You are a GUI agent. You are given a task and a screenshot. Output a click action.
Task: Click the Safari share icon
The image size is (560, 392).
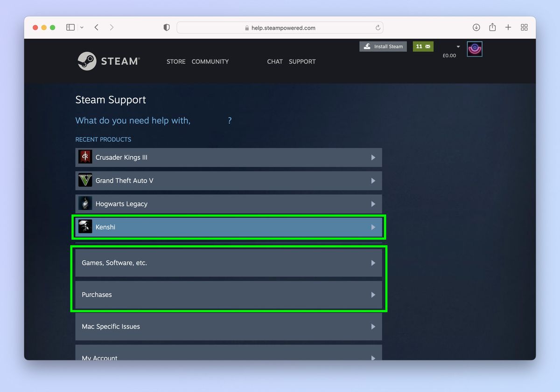click(x=492, y=27)
